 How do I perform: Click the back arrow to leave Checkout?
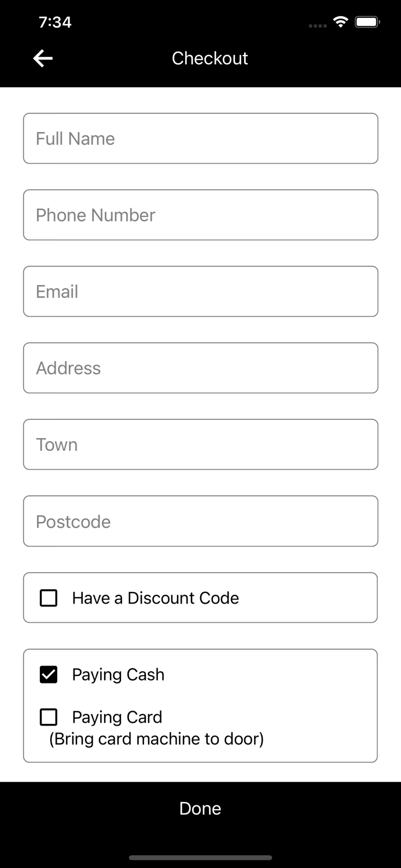[42, 58]
